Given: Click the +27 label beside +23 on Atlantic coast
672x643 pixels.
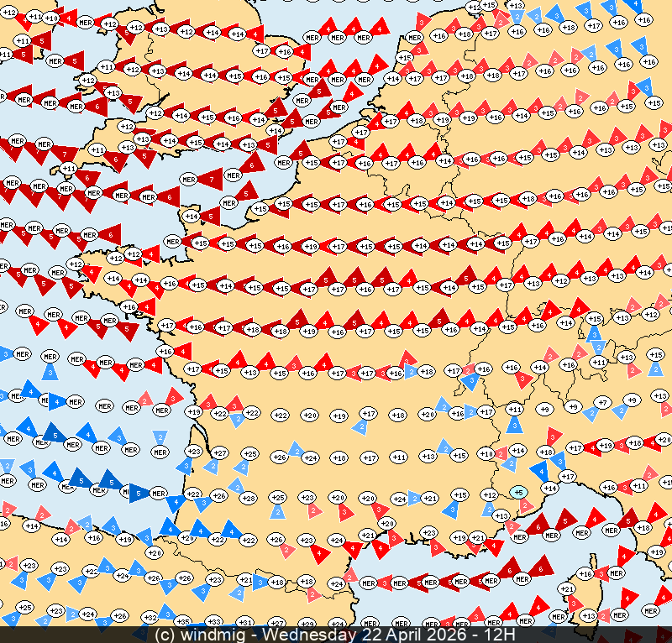Looking at the screenshot, I should pos(221,453).
